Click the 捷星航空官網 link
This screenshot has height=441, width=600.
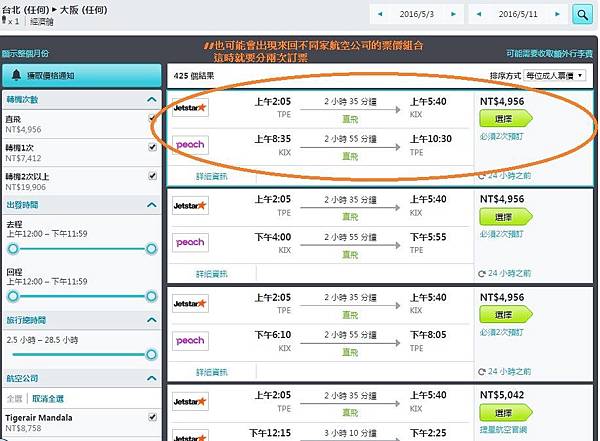pyautogui.click(x=503, y=430)
